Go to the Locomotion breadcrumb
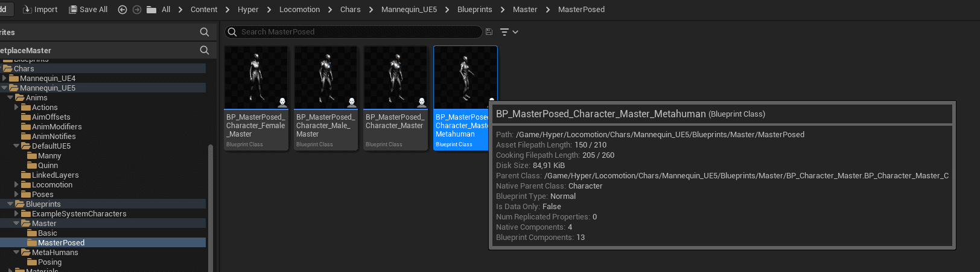The width and height of the screenshot is (980, 272). (x=299, y=10)
